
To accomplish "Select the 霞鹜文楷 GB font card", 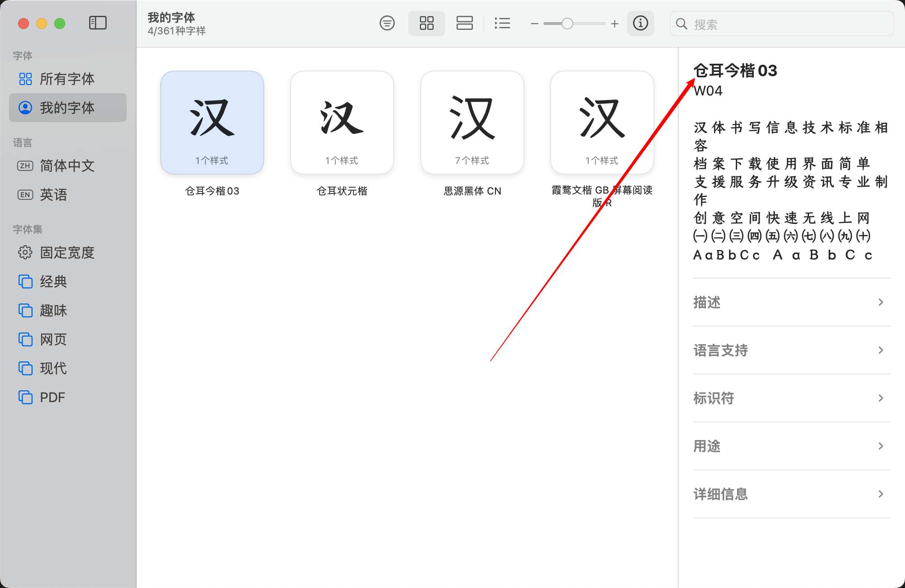I will tap(602, 122).
